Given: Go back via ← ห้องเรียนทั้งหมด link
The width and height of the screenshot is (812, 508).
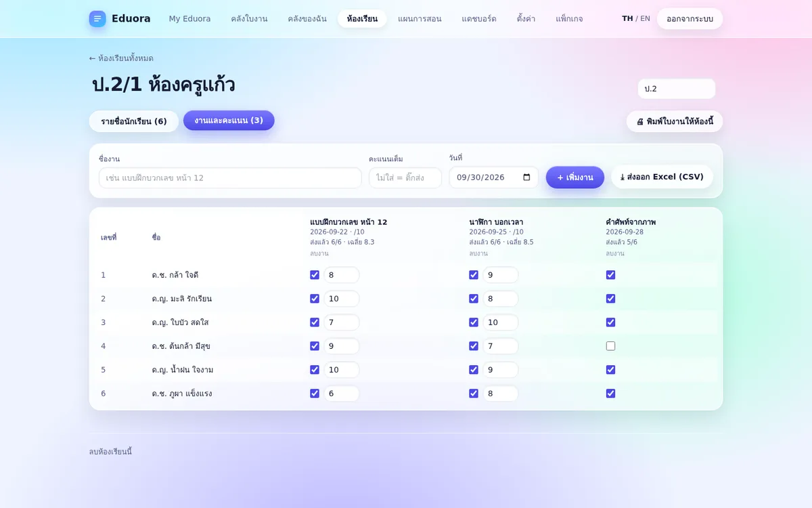Looking at the screenshot, I should click(121, 58).
